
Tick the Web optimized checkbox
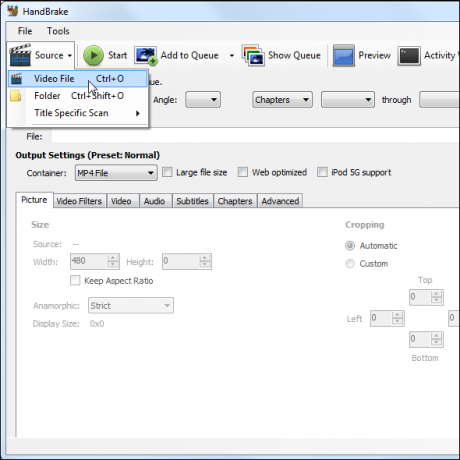243,172
